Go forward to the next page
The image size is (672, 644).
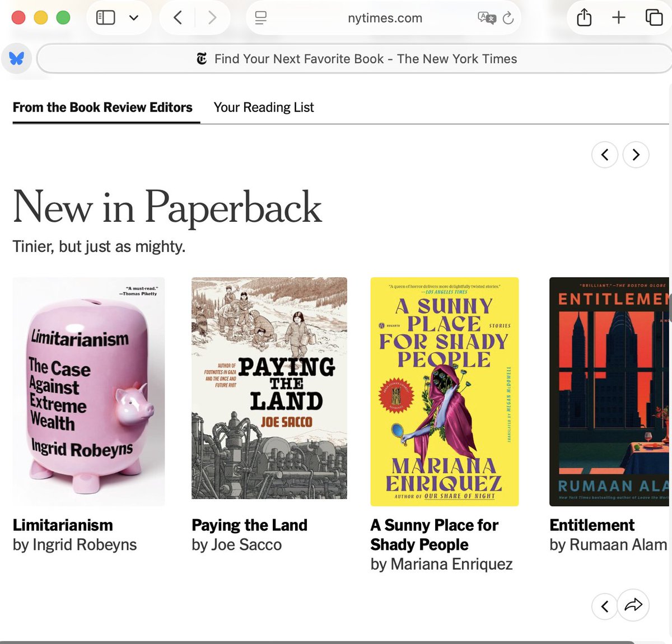point(212,18)
